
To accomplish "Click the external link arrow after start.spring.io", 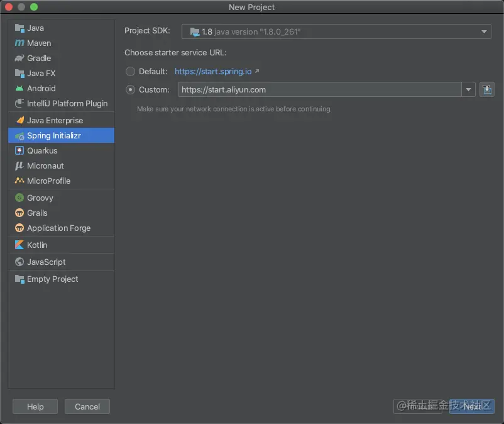I will [x=257, y=71].
